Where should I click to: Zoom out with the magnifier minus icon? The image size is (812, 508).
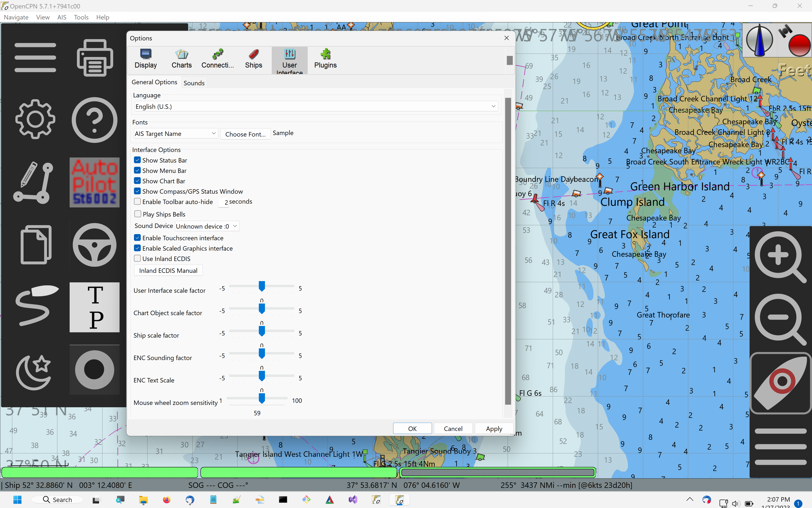click(780, 320)
